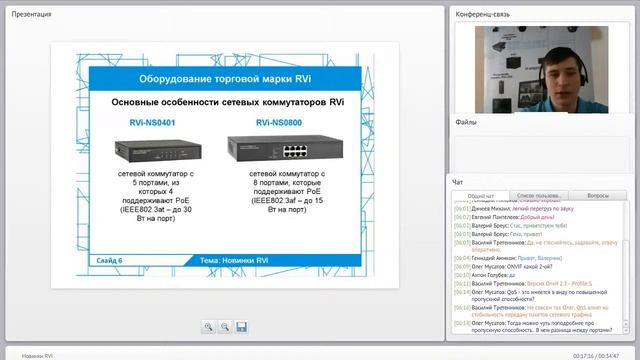This screenshot has width=640, height=360.
Task: Click the Презентация panel header
Action: pyautogui.click(x=31, y=14)
